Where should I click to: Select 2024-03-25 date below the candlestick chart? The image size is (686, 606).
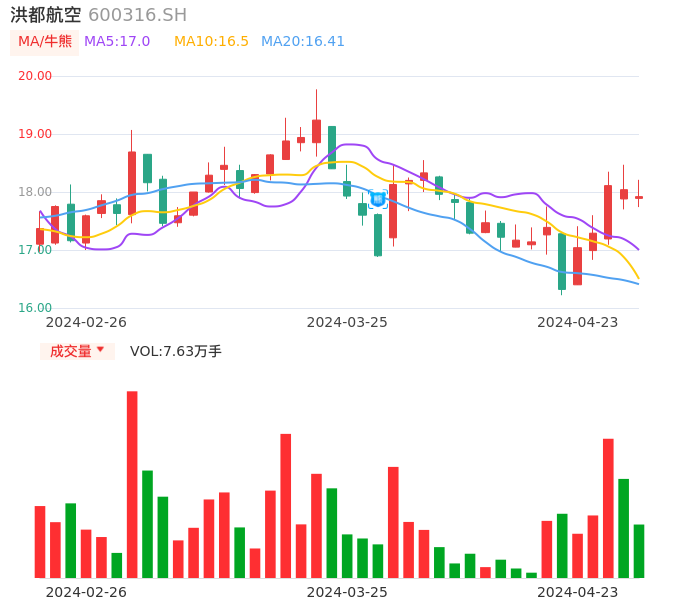click(347, 322)
